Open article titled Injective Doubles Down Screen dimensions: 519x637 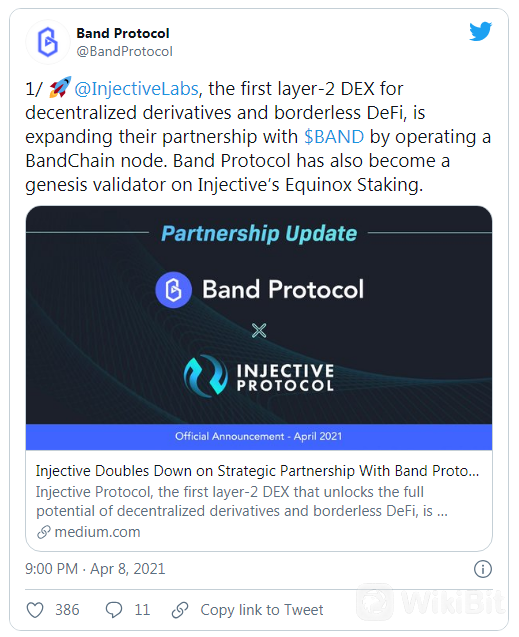click(257, 471)
